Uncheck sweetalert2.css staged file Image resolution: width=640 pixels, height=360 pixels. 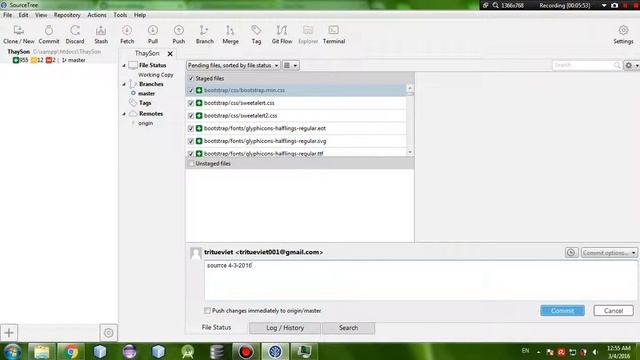(x=191, y=116)
